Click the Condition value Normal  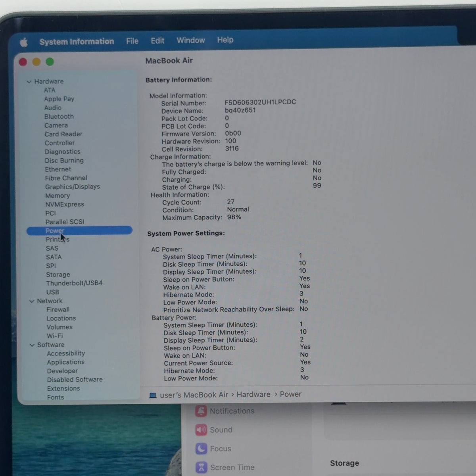coord(238,209)
